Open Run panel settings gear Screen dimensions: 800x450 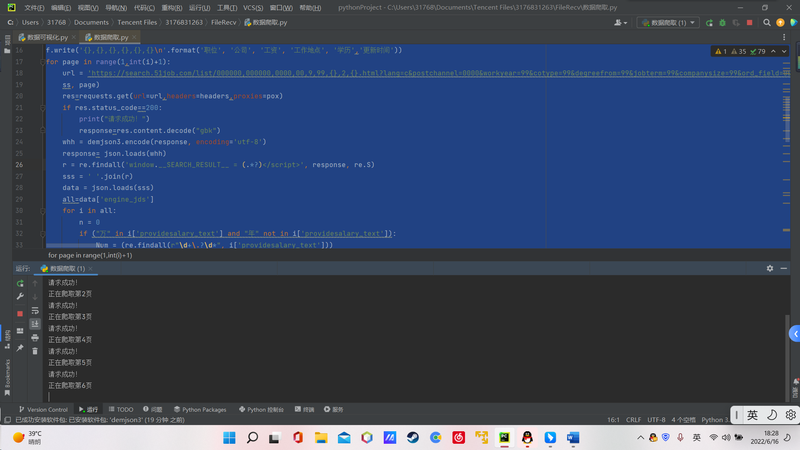(x=770, y=268)
